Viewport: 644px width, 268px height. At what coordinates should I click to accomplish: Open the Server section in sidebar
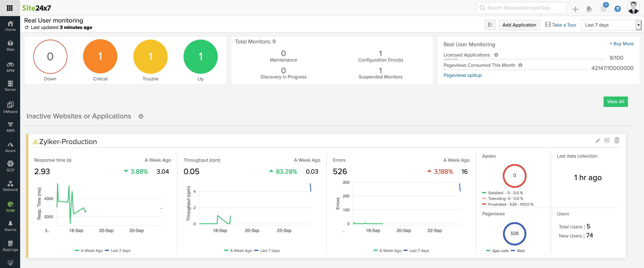10,86
